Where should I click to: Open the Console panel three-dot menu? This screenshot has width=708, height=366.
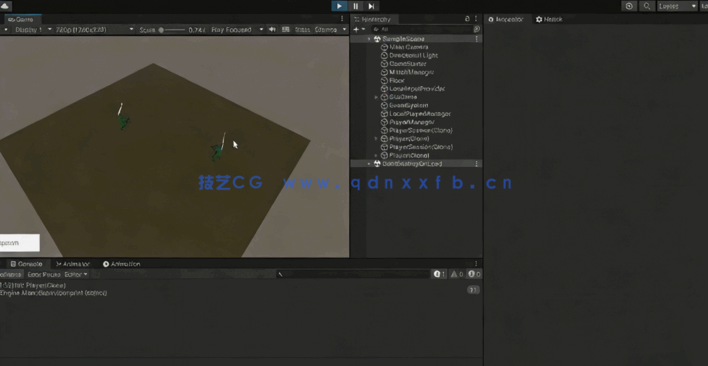pos(476,264)
